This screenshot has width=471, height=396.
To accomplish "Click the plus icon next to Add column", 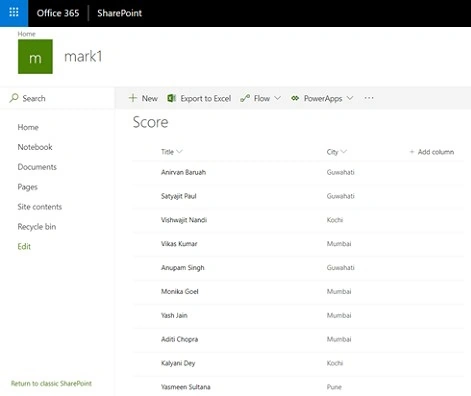I will point(412,152).
